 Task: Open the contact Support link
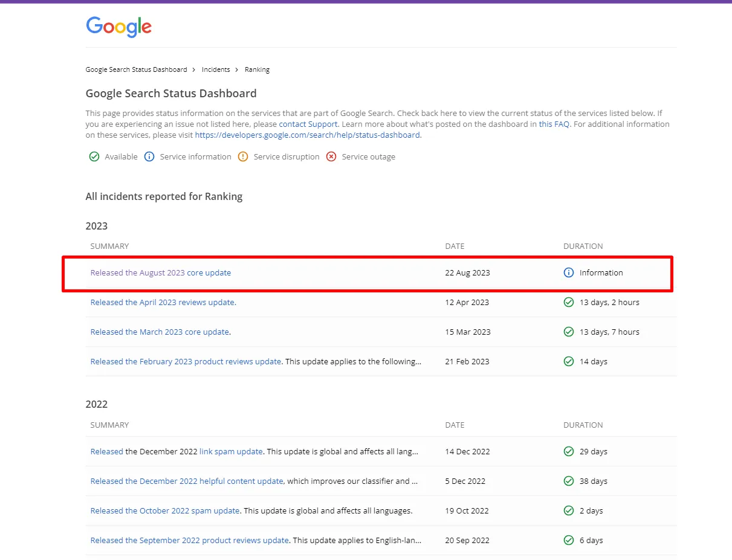[x=308, y=124]
